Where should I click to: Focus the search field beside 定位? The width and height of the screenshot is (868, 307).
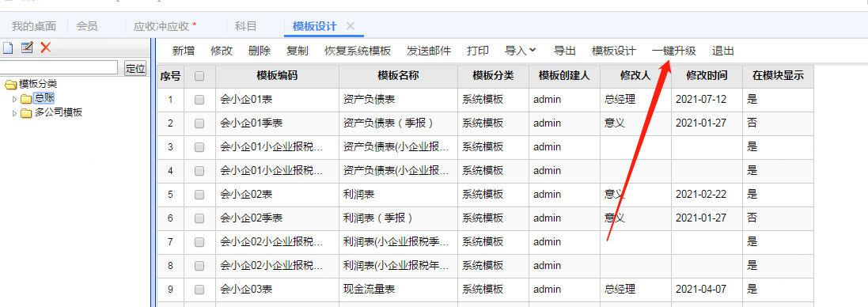point(58,68)
